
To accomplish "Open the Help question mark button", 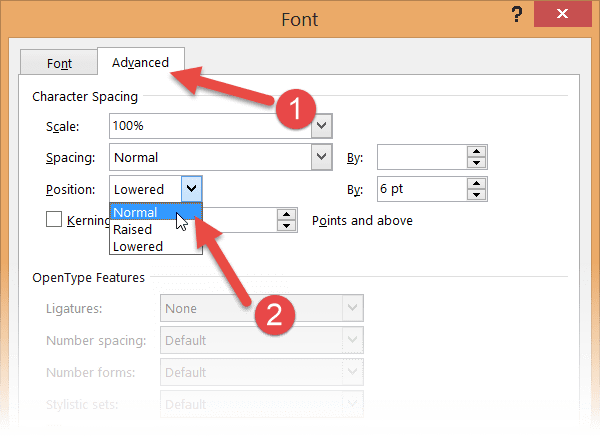I will coord(515,14).
